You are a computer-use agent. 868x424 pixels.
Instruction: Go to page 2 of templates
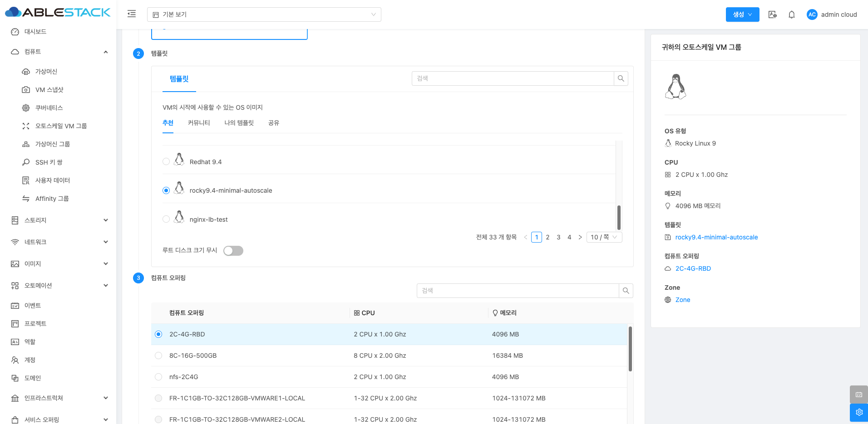tap(547, 237)
